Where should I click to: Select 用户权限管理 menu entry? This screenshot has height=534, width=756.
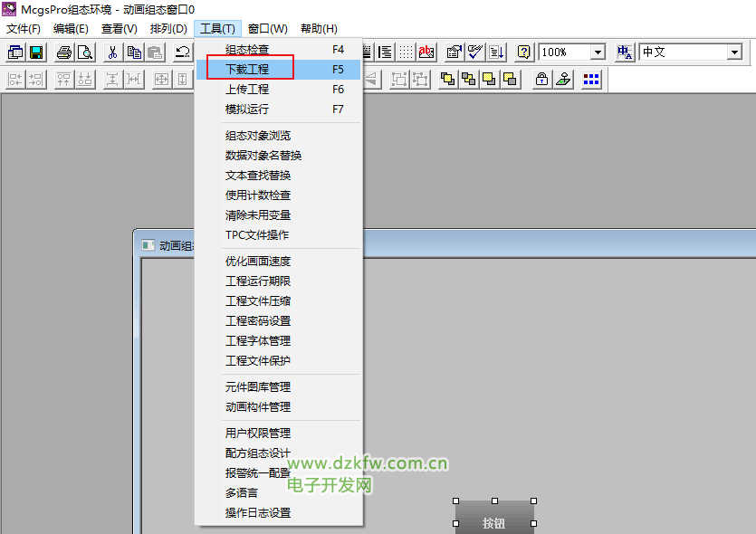point(258,434)
